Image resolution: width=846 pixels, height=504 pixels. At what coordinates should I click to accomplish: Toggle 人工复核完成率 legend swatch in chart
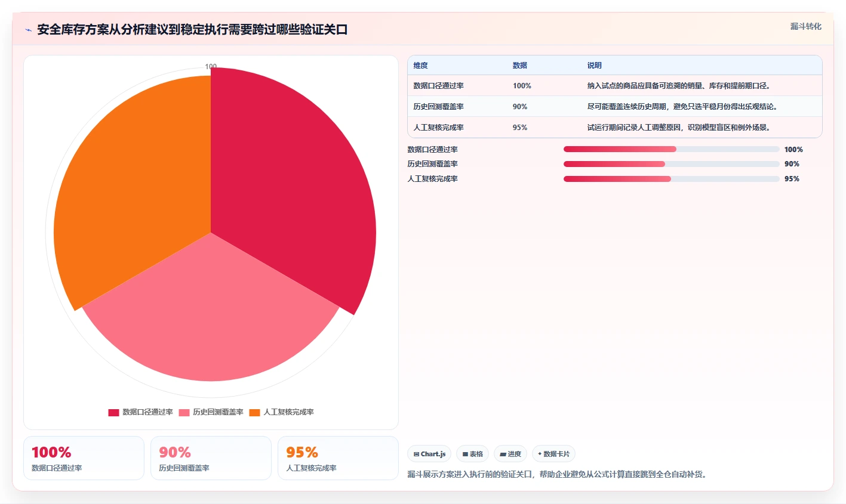254,413
